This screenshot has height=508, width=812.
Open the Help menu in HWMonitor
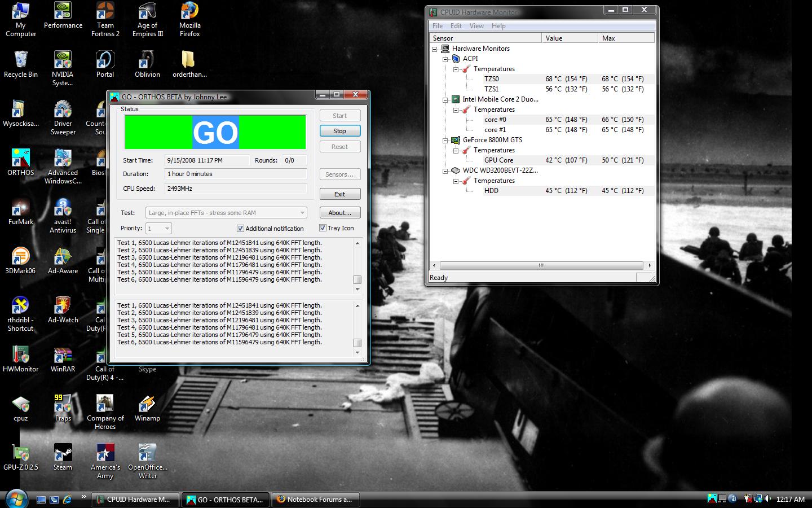(498, 26)
